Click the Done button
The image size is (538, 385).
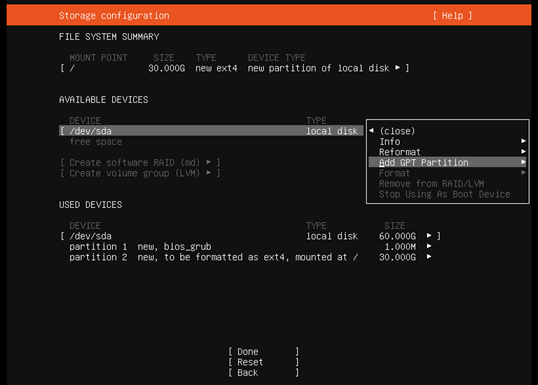point(264,351)
